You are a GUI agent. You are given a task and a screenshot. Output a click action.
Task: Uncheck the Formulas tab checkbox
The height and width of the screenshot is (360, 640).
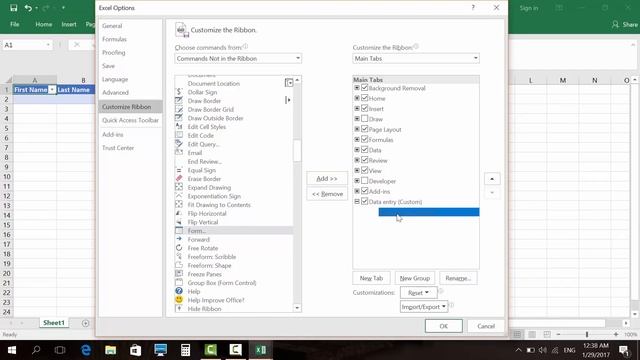[364, 140]
